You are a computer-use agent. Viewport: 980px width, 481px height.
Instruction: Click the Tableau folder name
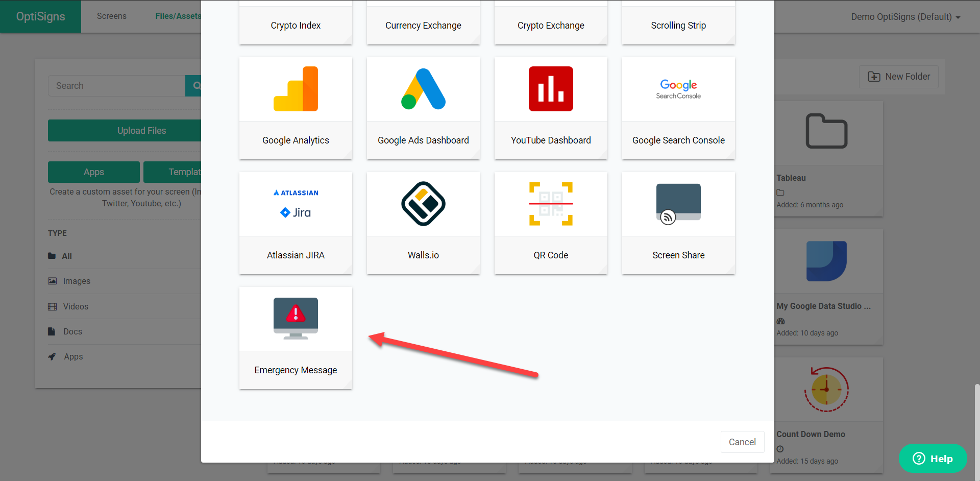(x=791, y=178)
